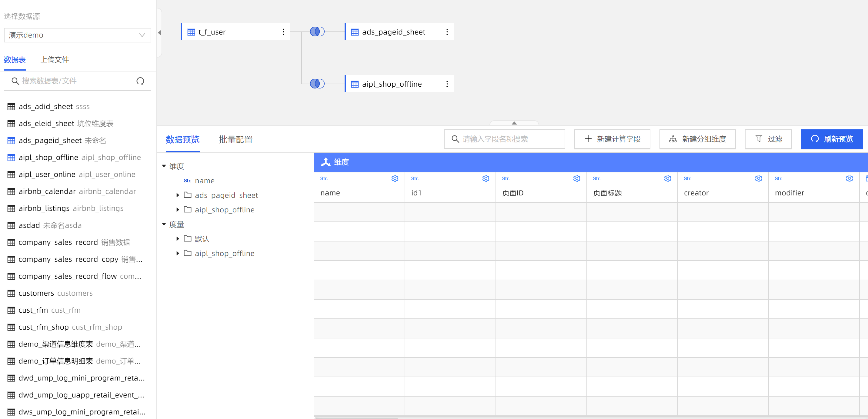
Task: Click the field name search box
Action: point(504,139)
